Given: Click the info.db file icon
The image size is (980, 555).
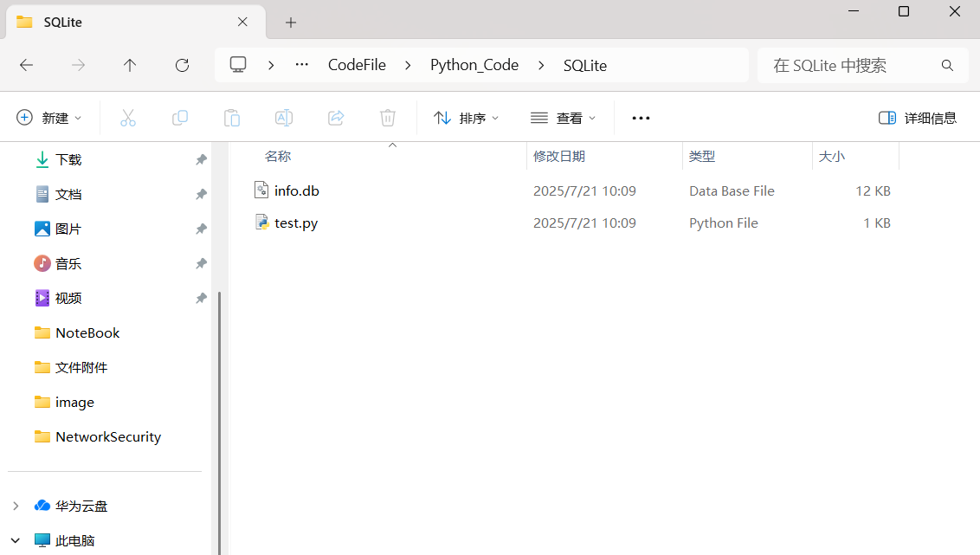Looking at the screenshot, I should tap(261, 190).
